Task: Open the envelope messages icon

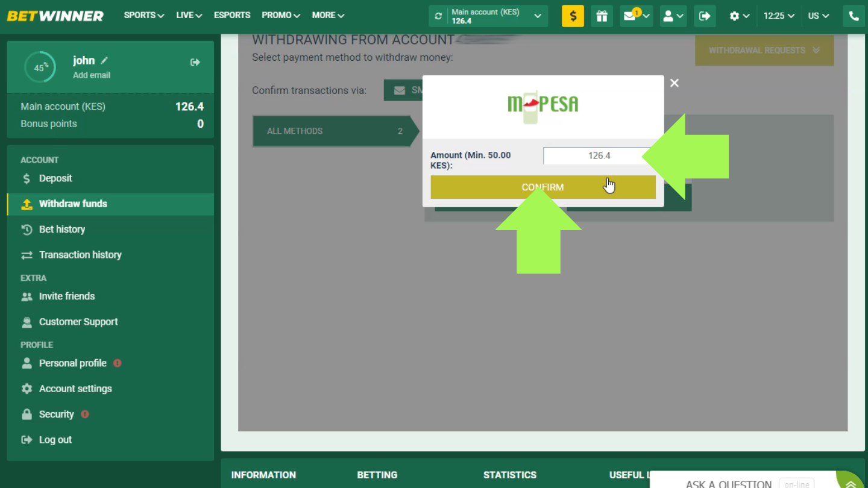Action: tap(630, 16)
